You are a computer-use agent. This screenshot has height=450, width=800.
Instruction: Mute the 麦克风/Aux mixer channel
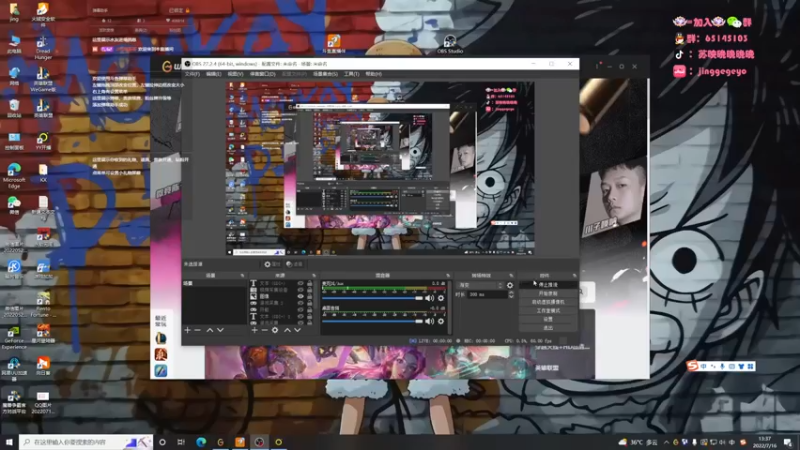430,298
